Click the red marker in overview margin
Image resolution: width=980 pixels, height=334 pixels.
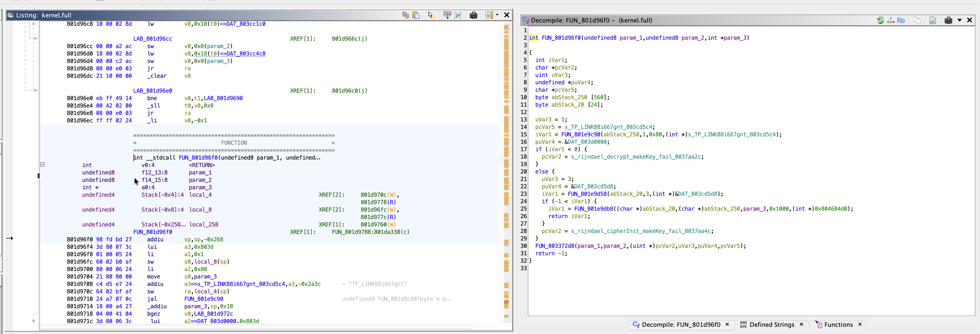pos(506,302)
